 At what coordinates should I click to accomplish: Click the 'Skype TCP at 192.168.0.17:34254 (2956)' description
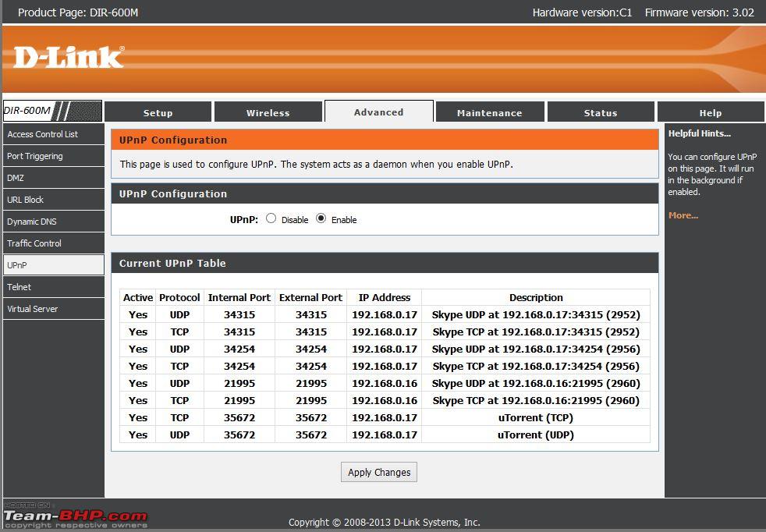point(536,366)
